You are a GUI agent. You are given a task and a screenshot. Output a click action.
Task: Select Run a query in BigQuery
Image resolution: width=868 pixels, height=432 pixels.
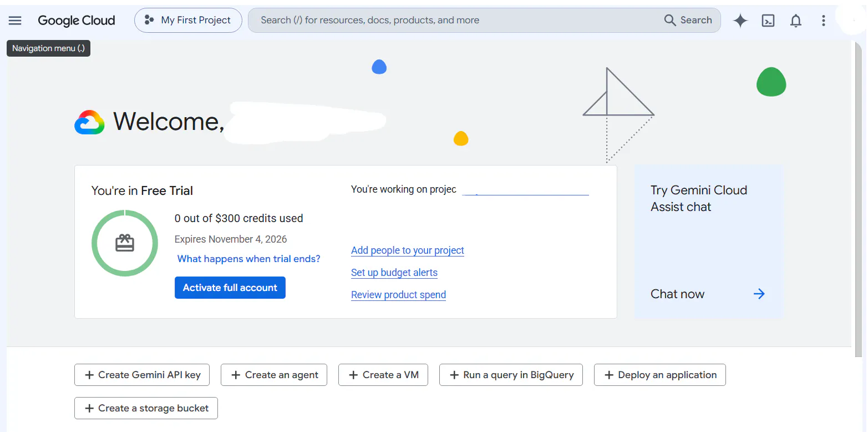coord(511,375)
